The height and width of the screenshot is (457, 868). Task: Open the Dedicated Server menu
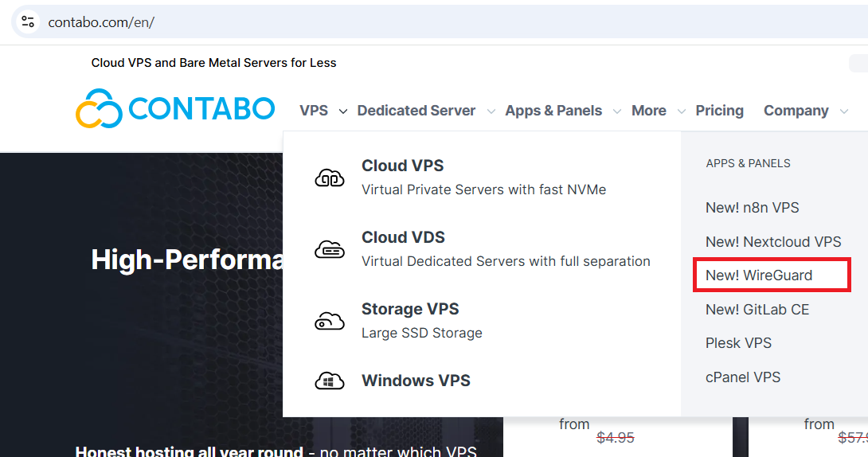tap(416, 111)
